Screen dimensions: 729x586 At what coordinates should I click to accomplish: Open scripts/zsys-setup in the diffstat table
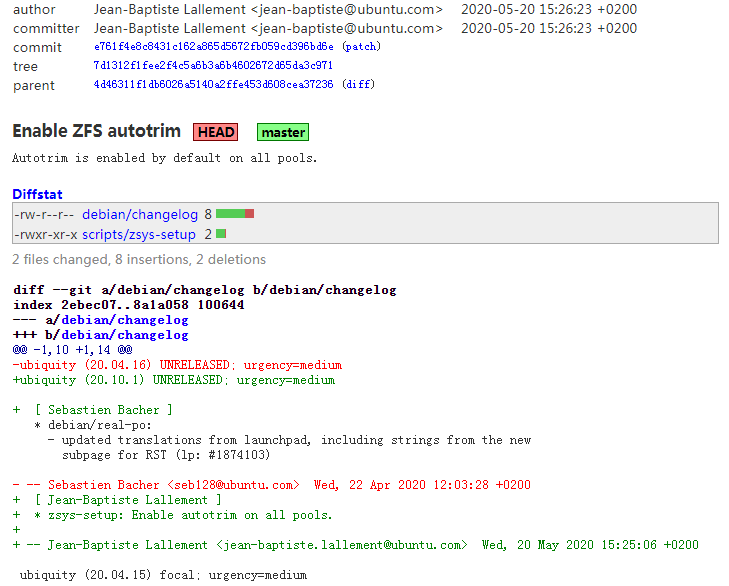click(140, 234)
